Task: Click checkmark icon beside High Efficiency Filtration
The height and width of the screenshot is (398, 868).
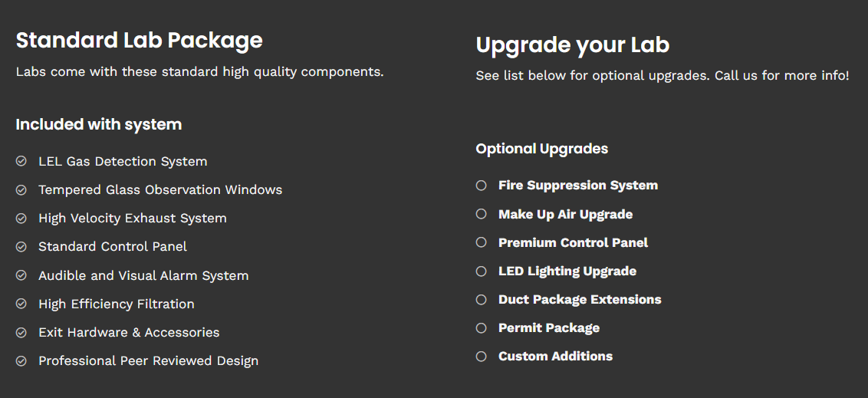Action: [x=21, y=304]
